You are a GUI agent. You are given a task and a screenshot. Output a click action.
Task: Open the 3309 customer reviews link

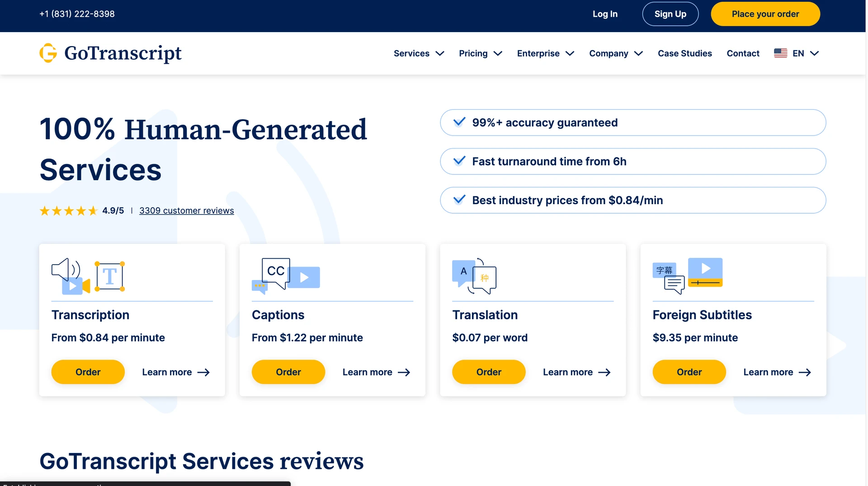[186, 211]
